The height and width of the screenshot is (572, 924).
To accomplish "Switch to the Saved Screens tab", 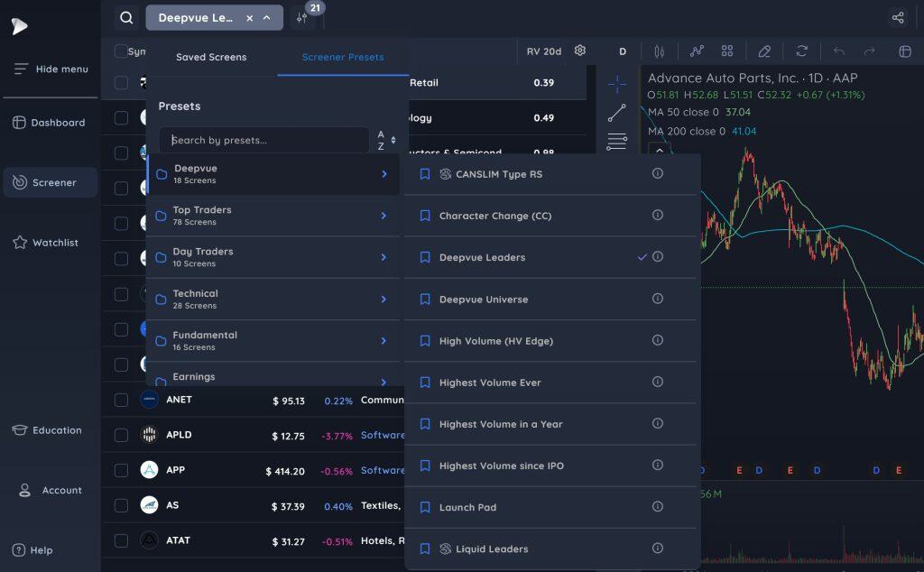I will coord(211,57).
